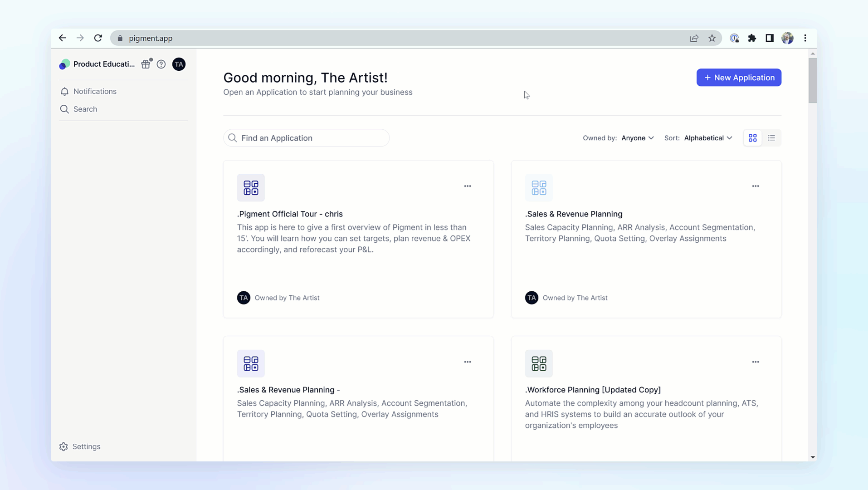Switch to grid view

pos(753,138)
